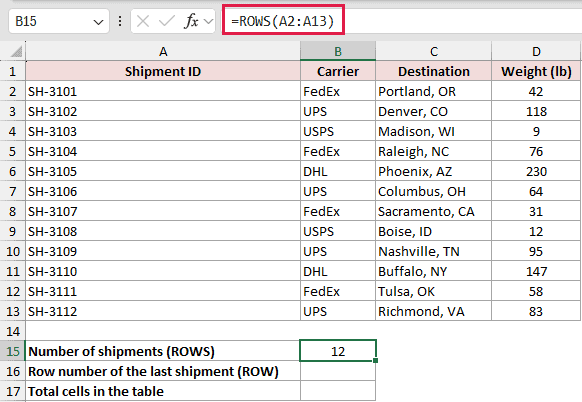Click the Tulsa, OK destination cell
Viewport: 582px width, 402px height.
[x=434, y=291]
